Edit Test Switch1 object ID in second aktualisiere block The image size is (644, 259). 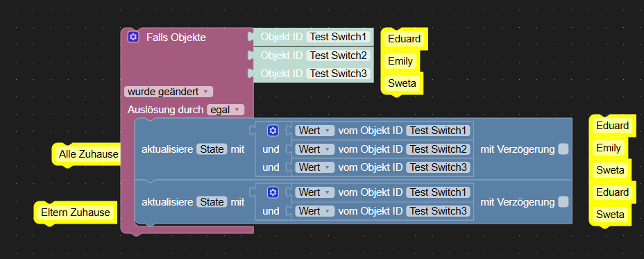pos(438,192)
